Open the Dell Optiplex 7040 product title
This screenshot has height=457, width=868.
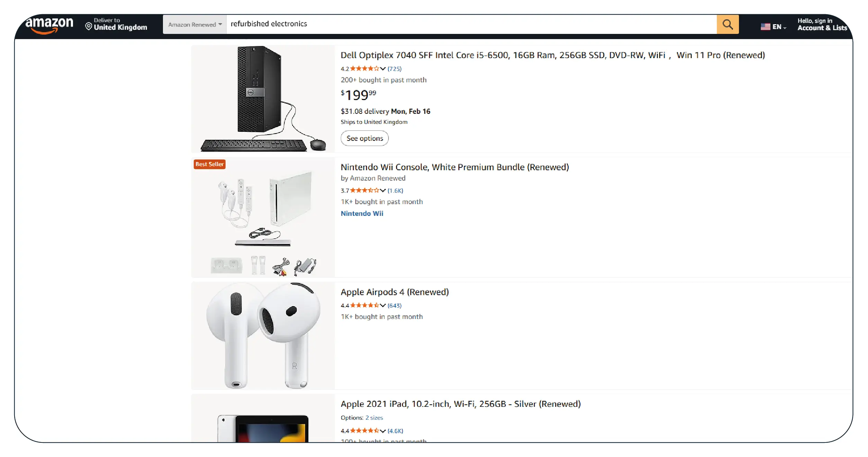click(552, 55)
